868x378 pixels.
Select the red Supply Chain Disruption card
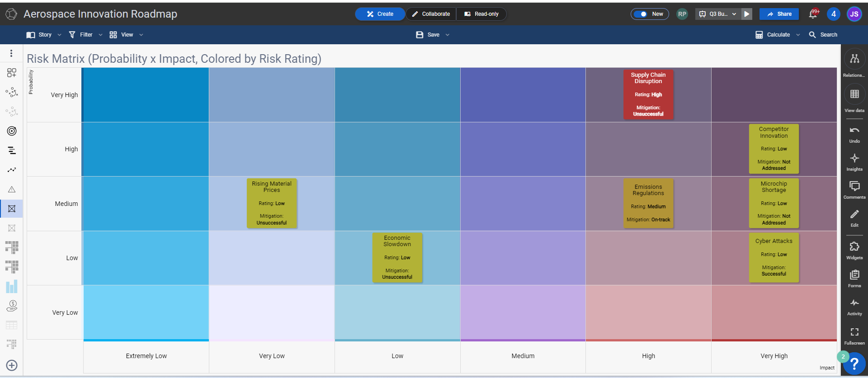point(648,94)
